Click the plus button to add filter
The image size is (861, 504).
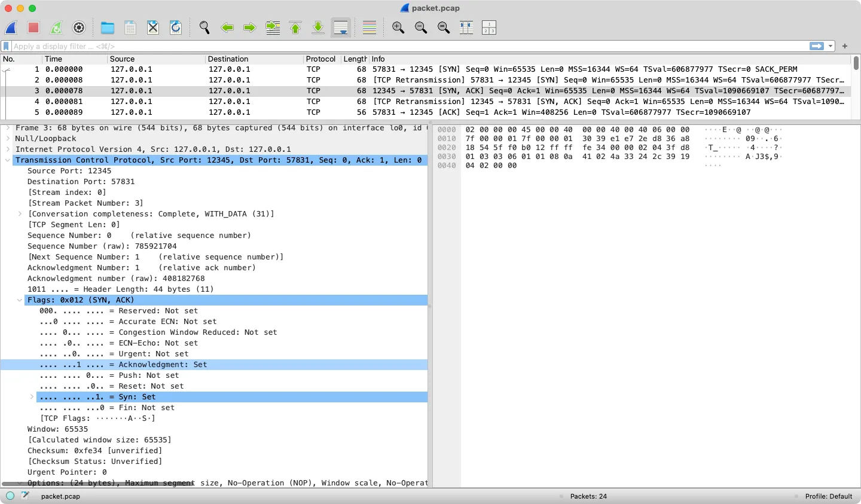pos(845,46)
